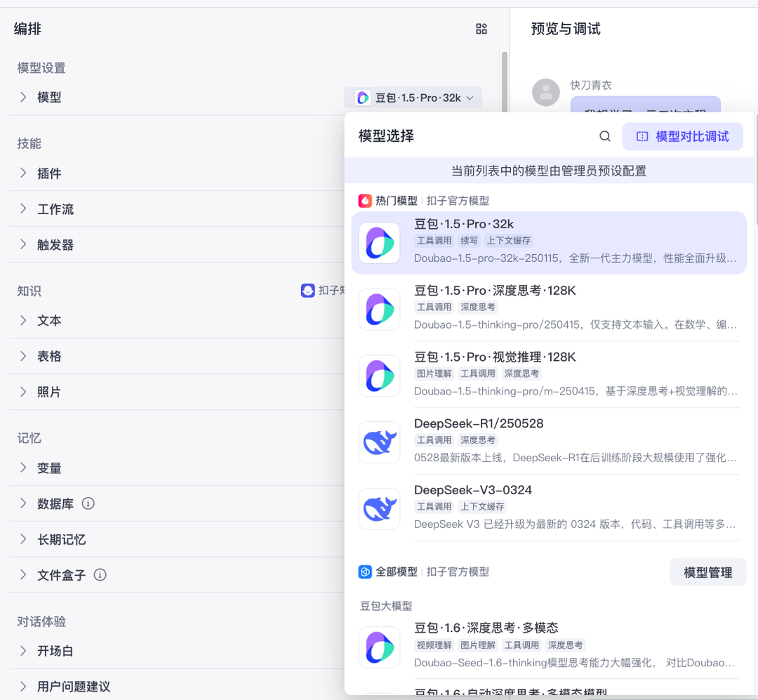
Task: Select the 豆包·1.5·Pro·深度思考·128K model title
Action: 495,290
